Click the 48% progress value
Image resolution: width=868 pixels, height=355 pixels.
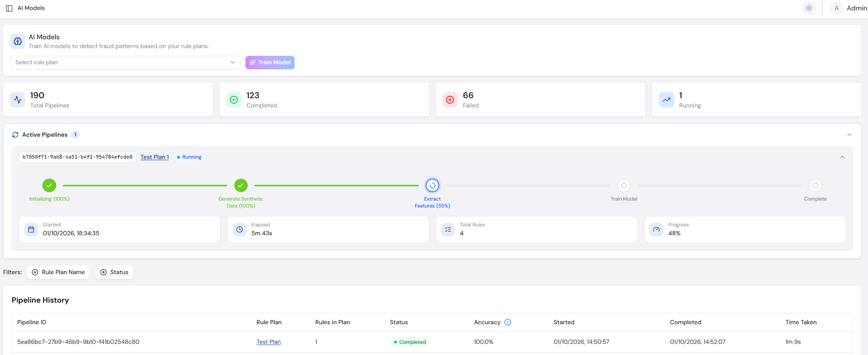674,233
